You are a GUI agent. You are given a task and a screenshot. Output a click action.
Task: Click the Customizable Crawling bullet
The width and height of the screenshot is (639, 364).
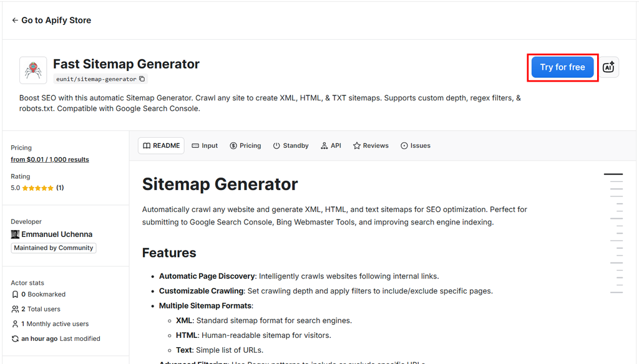pos(326,291)
